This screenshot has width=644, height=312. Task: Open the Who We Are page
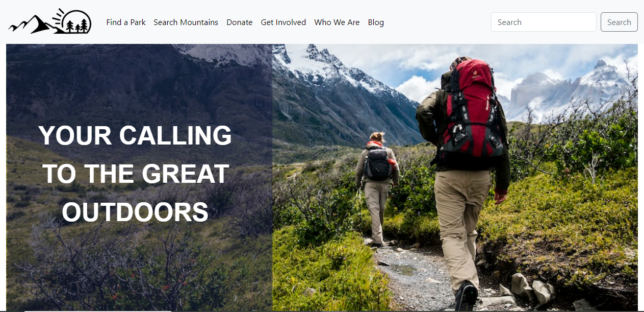pyautogui.click(x=337, y=22)
